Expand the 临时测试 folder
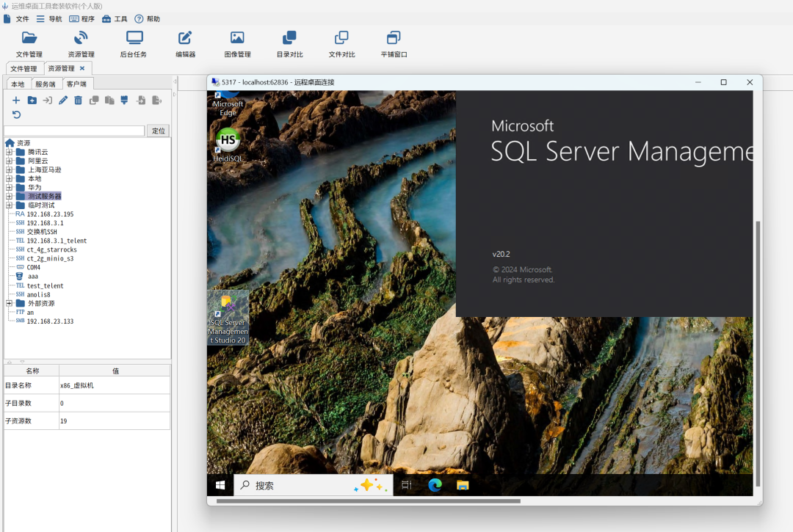 point(9,205)
